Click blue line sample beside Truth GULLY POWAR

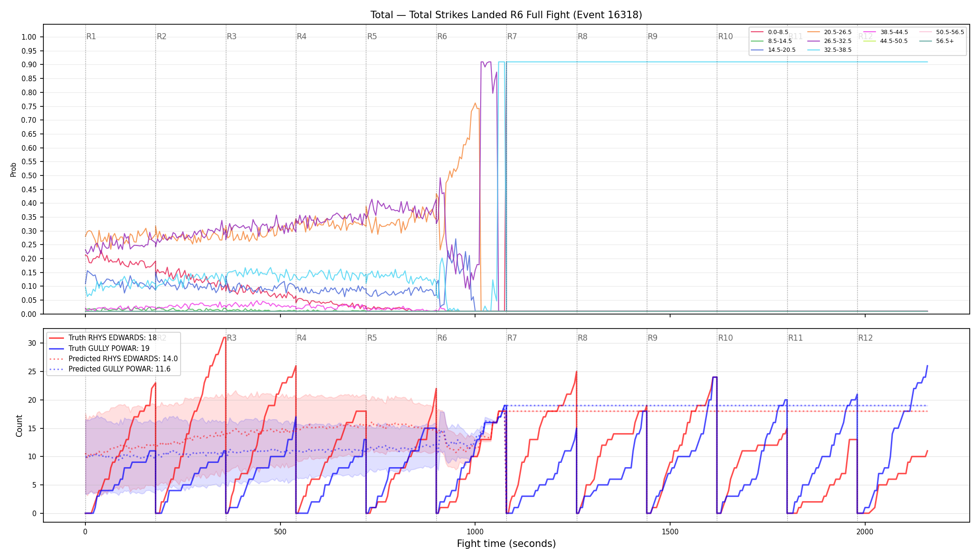(x=56, y=348)
